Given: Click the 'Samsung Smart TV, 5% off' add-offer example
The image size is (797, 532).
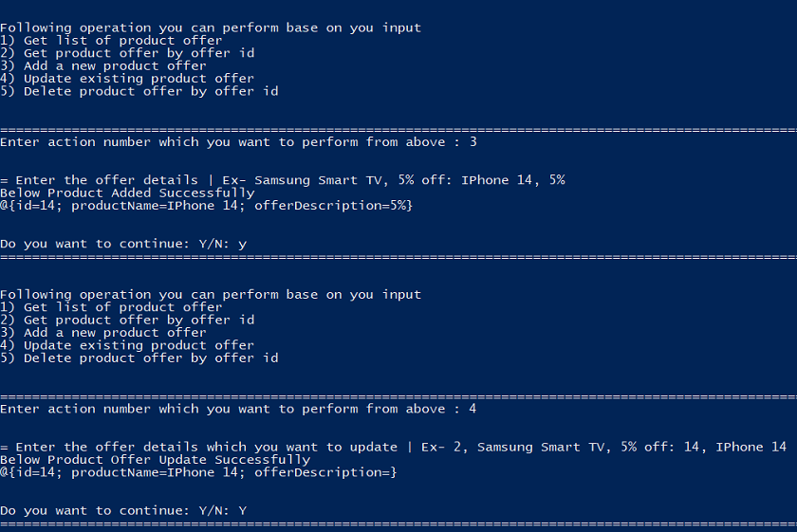Looking at the screenshot, I should (349, 180).
